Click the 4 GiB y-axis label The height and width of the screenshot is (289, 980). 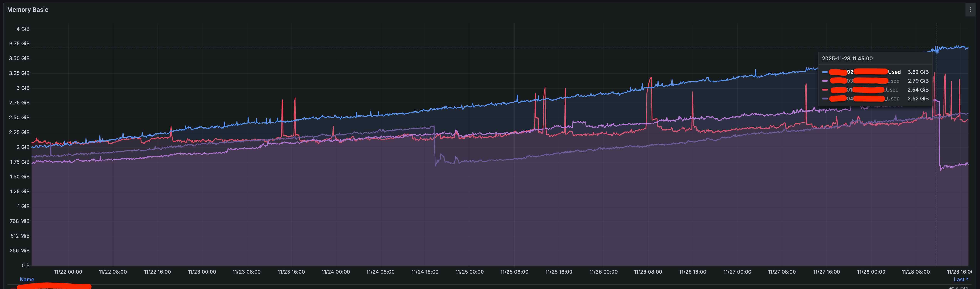[23, 29]
